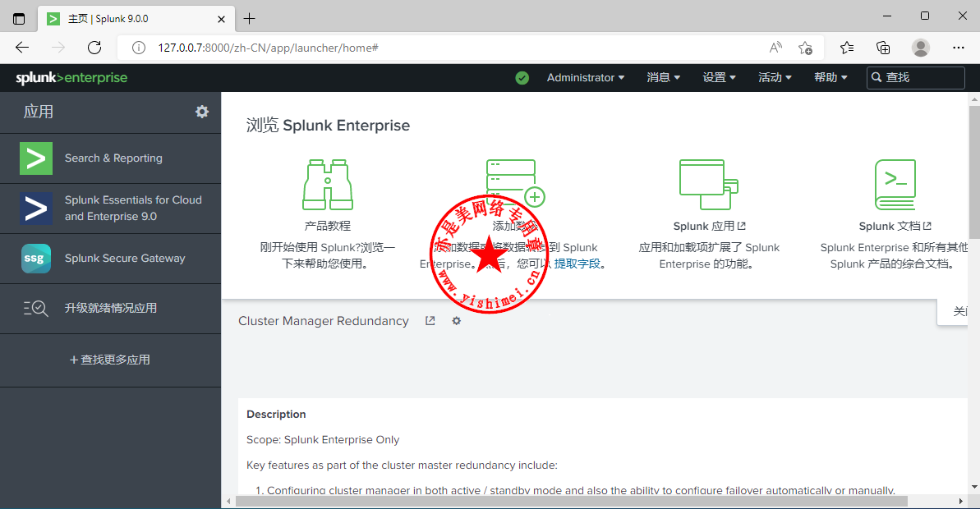Click 查找更多应用 find more apps link

point(110,360)
